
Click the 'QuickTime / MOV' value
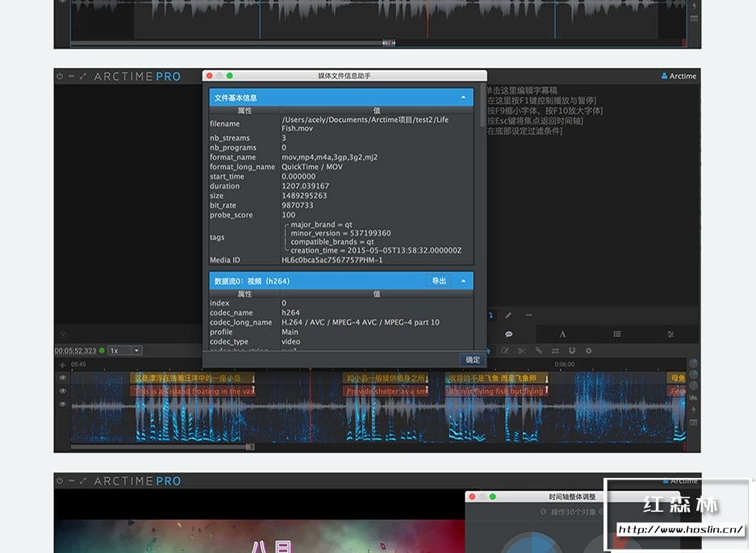(312, 167)
